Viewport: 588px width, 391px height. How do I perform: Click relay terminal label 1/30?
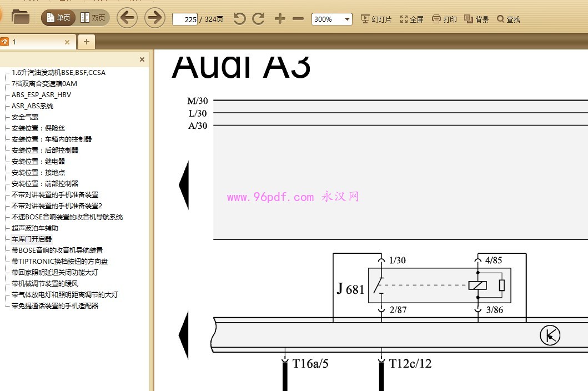point(398,260)
